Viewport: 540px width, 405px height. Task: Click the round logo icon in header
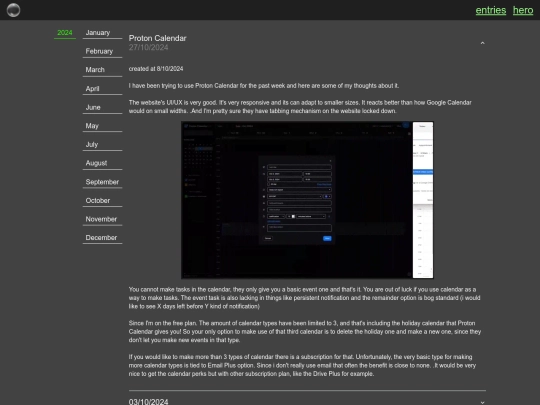13,10
